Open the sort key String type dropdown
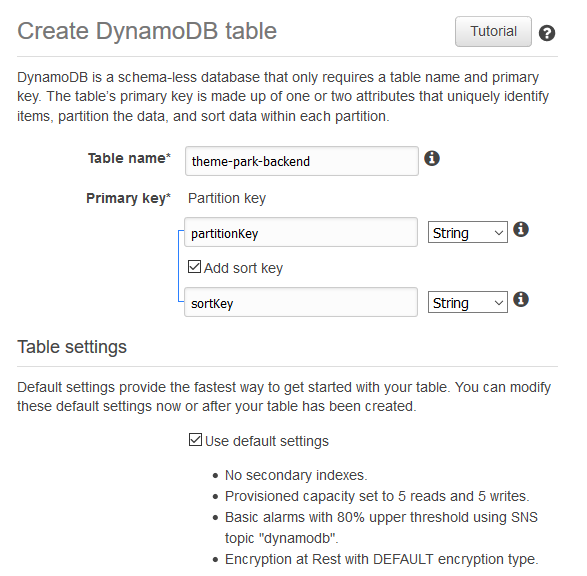The width and height of the screenshot is (587, 576). 468,302
